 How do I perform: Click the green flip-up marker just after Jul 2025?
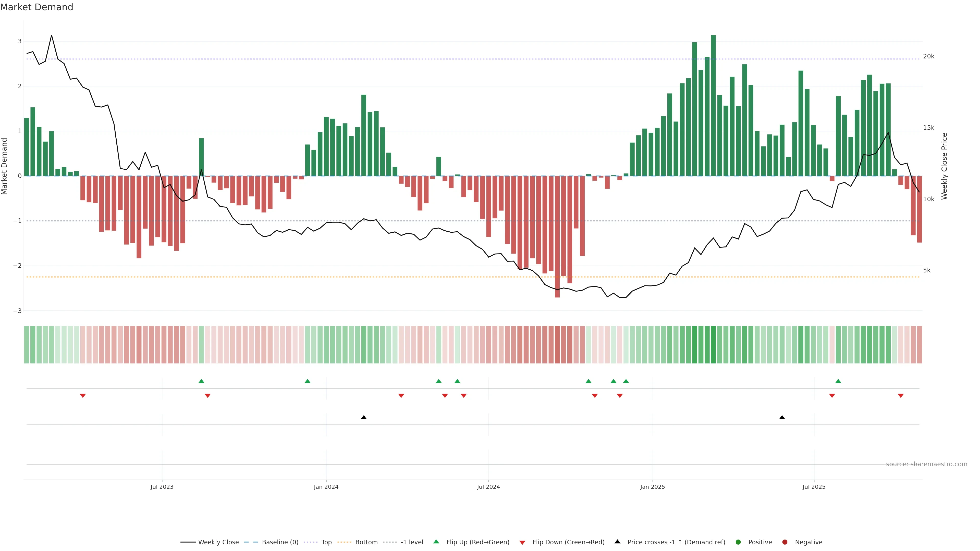click(x=838, y=381)
